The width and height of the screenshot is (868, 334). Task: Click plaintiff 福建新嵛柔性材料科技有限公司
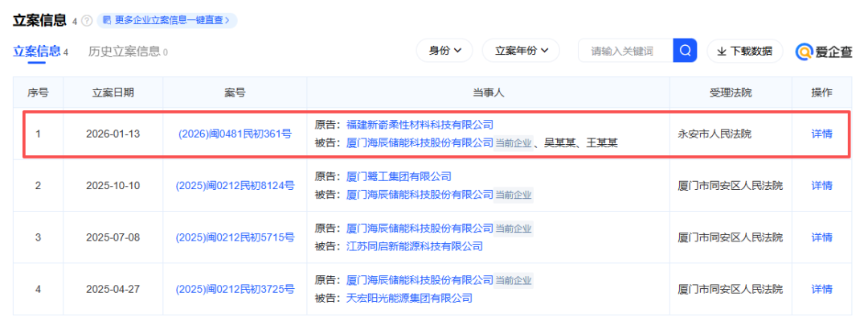point(420,124)
